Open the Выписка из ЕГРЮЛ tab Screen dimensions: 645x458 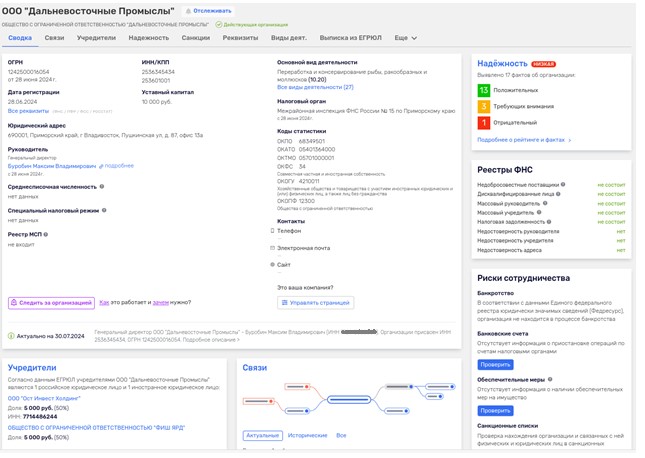tap(350, 38)
